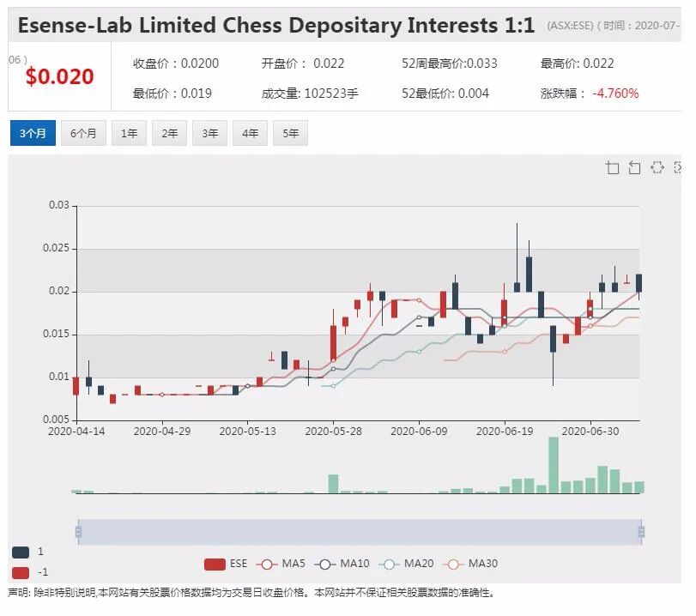Image resolution: width=696 pixels, height=616 pixels.
Task: Click the 开盘价 0.022 value
Action: click(303, 63)
